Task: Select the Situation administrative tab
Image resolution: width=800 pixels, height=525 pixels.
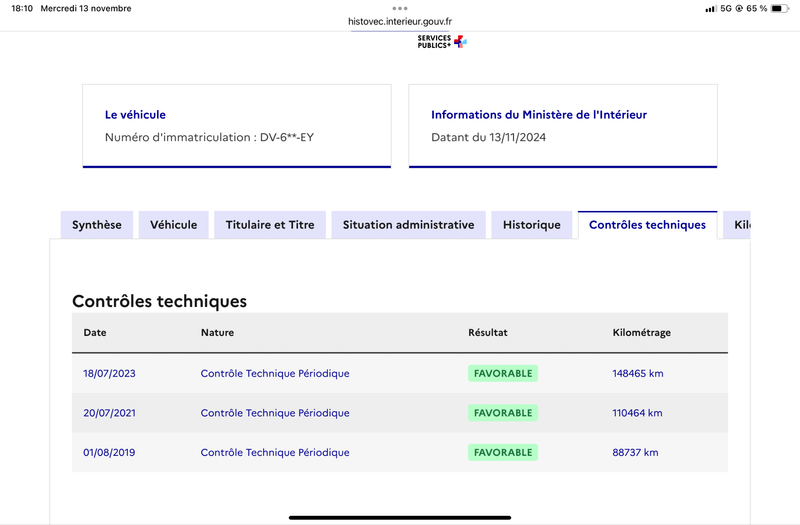Action: [408, 225]
